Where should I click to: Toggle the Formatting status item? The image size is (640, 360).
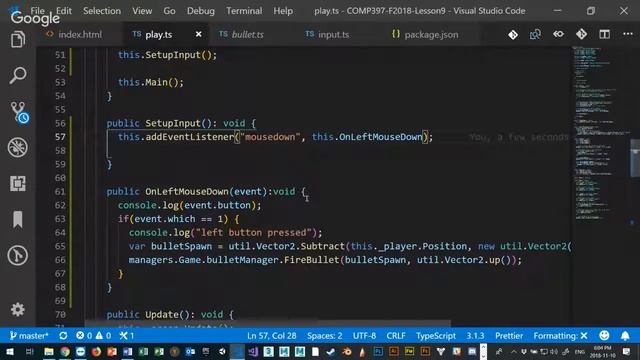[560, 336]
